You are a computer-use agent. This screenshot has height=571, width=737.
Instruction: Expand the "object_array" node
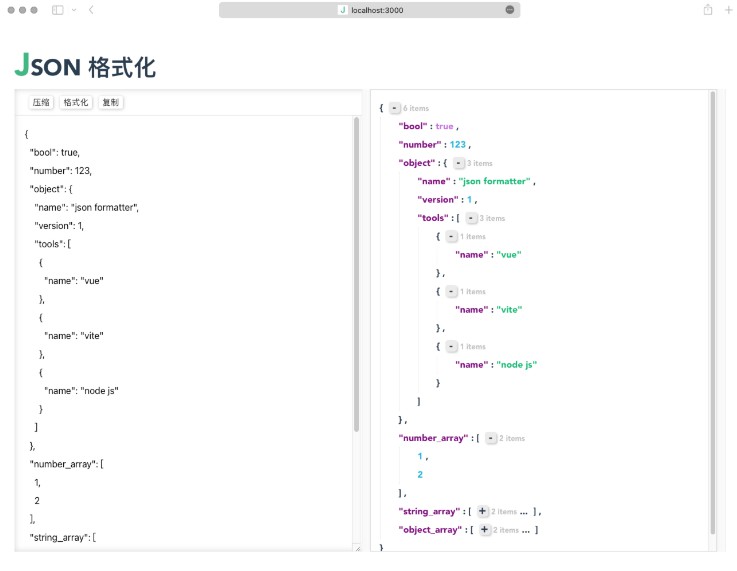point(483,530)
